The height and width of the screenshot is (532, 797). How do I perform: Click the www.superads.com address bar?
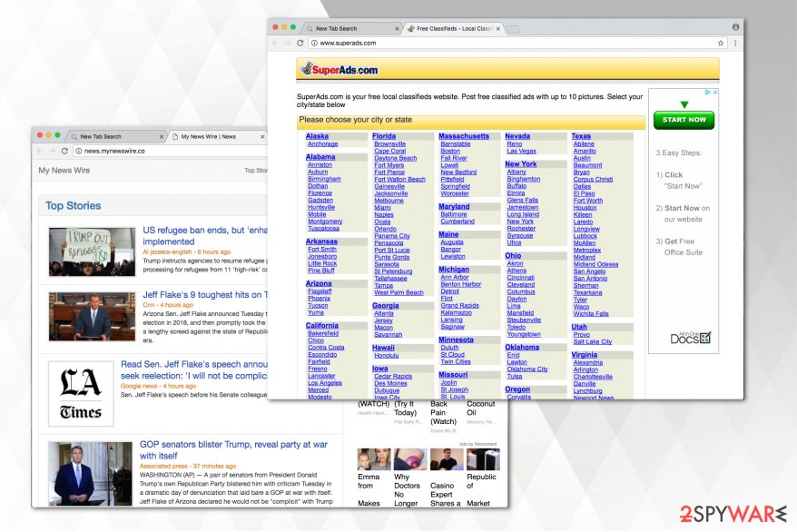[x=516, y=44]
